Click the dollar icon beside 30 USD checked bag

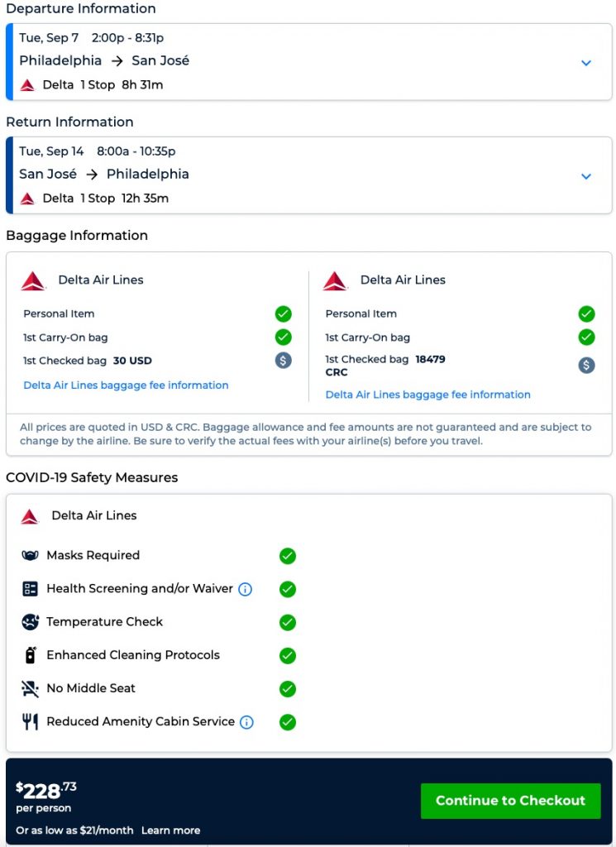284,361
